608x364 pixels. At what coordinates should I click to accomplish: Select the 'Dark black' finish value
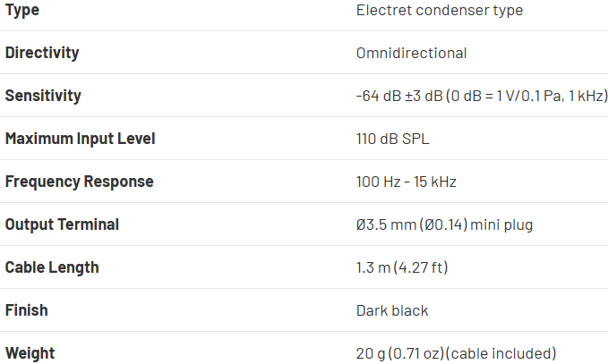[x=392, y=310]
